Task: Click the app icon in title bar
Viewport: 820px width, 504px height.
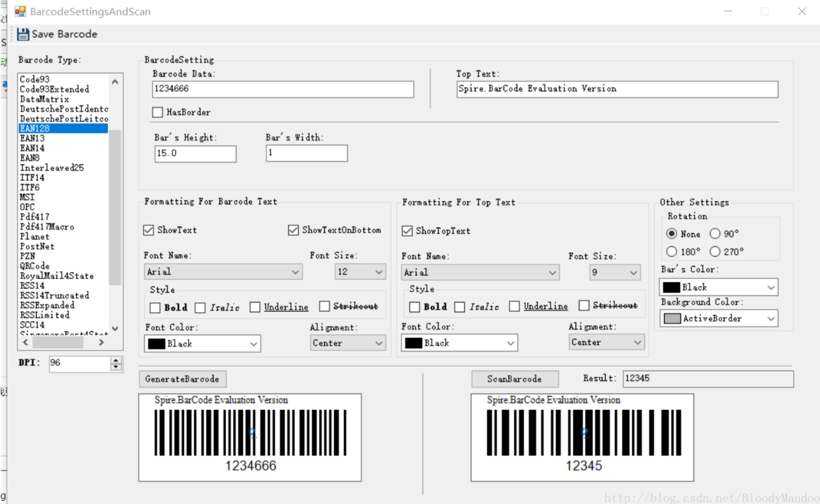Action: 20,11
